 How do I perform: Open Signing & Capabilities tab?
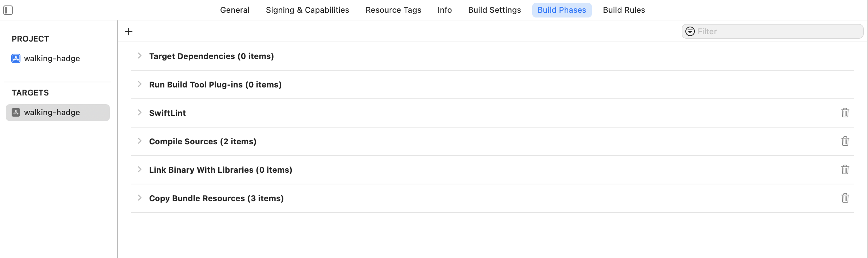click(x=307, y=10)
